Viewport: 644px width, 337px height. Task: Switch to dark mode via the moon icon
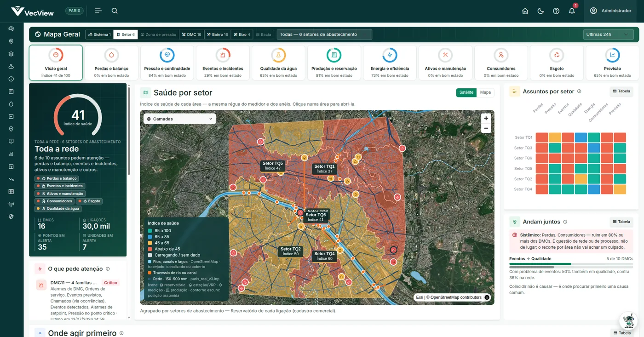point(540,11)
